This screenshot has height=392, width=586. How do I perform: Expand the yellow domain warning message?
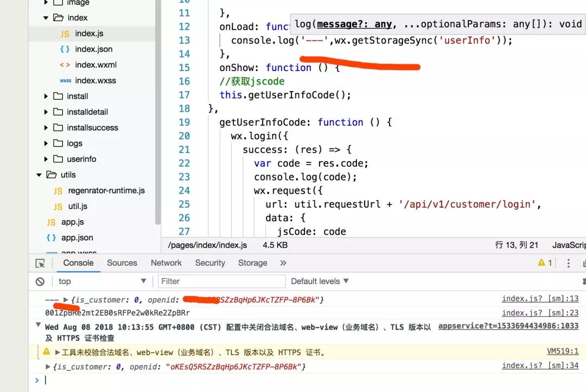[x=58, y=352]
